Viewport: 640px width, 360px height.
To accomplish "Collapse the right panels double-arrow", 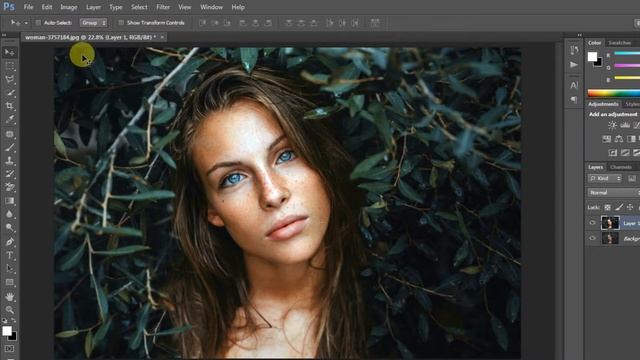I will 580,35.
